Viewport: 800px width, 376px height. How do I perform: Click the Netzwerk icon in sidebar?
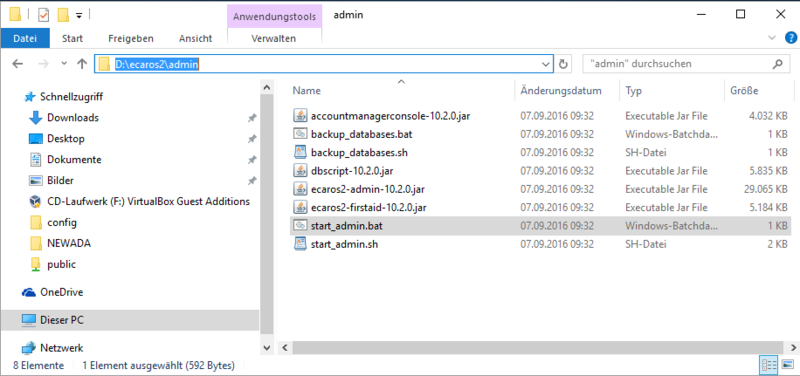[x=29, y=348]
